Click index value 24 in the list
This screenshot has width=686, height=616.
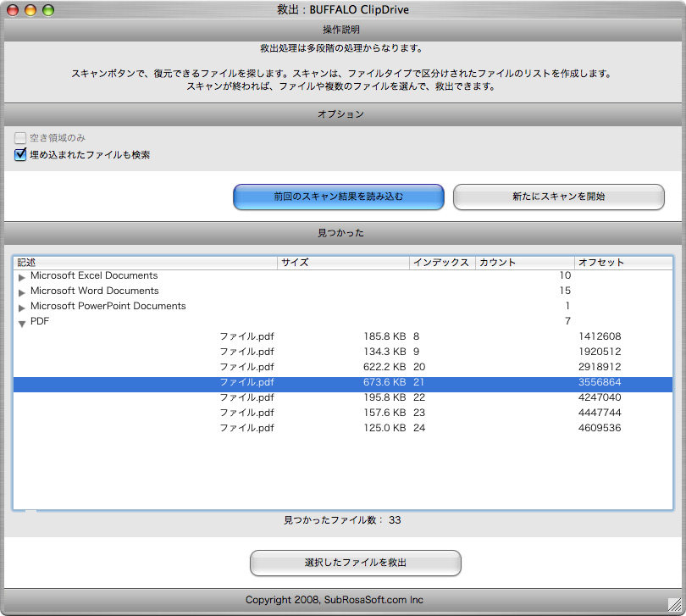coord(419,428)
